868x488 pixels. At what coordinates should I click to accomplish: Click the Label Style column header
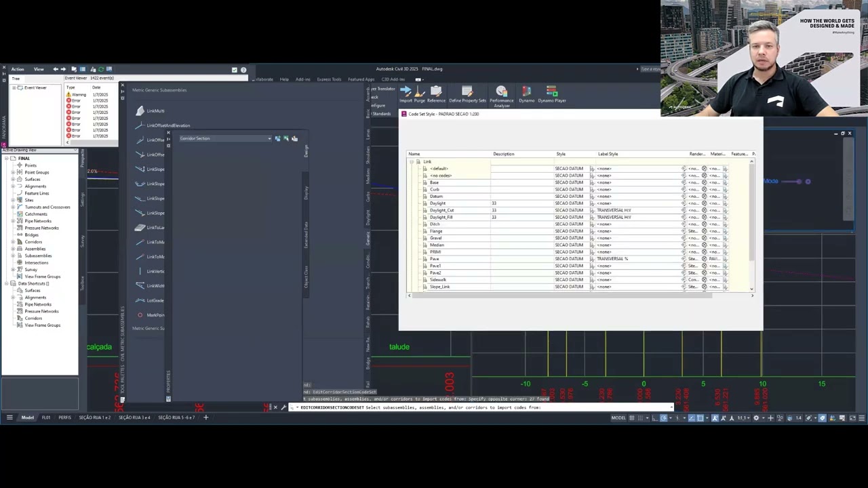(608, 154)
